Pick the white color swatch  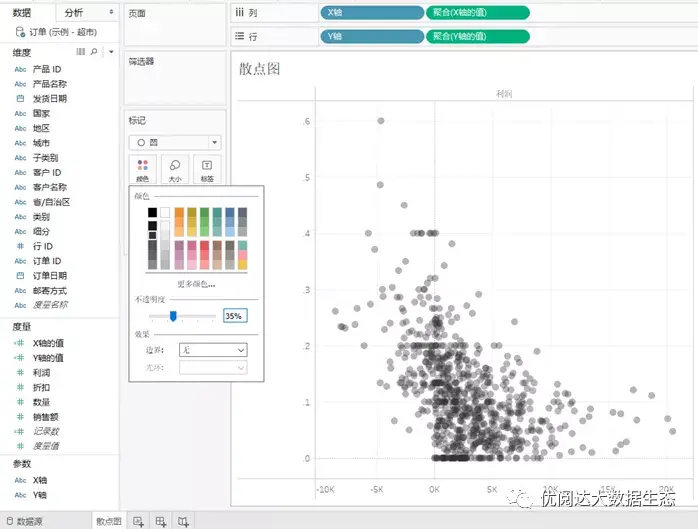[x=165, y=212]
